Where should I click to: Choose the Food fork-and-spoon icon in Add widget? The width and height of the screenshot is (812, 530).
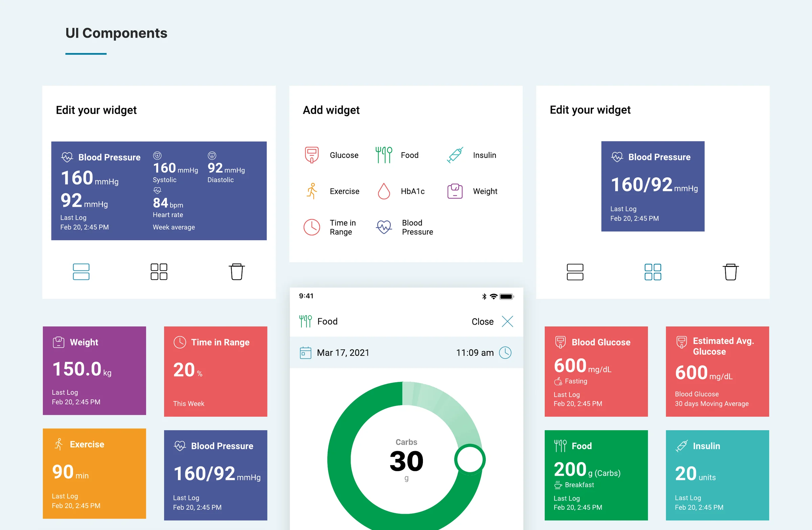(x=384, y=155)
